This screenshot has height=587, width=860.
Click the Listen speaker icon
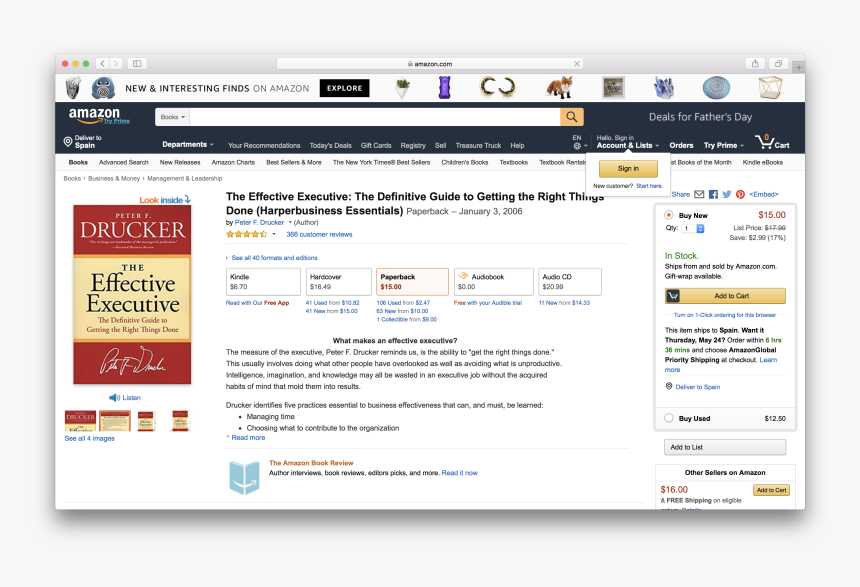click(x=114, y=398)
